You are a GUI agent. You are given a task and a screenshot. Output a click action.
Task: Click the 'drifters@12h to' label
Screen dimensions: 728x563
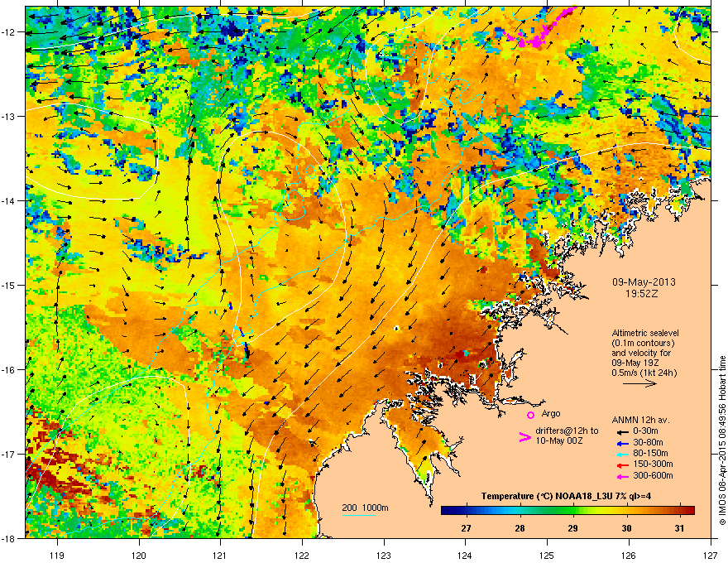[x=567, y=431]
